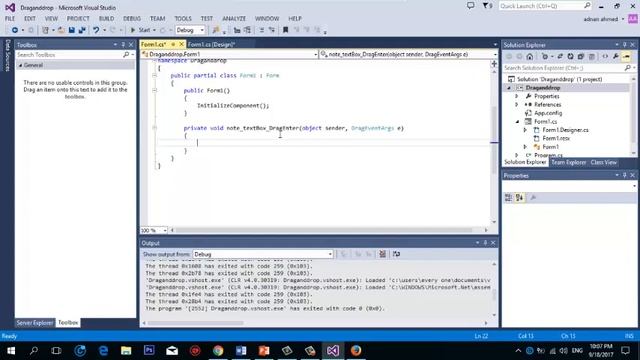Click the notifications flag icon
This screenshot has width=640, height=360.
pyautogui.click(x=487, y=6)
